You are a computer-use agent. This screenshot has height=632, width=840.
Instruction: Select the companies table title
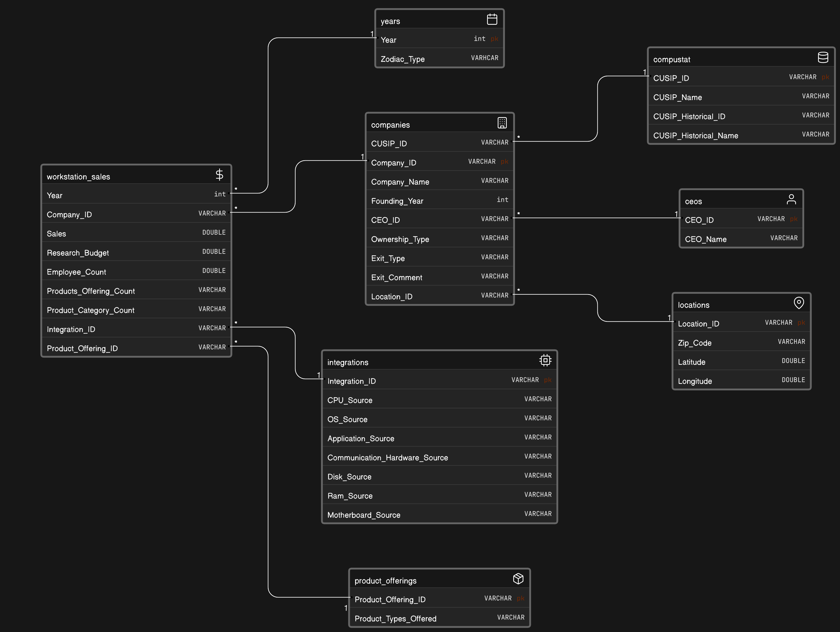390,125
